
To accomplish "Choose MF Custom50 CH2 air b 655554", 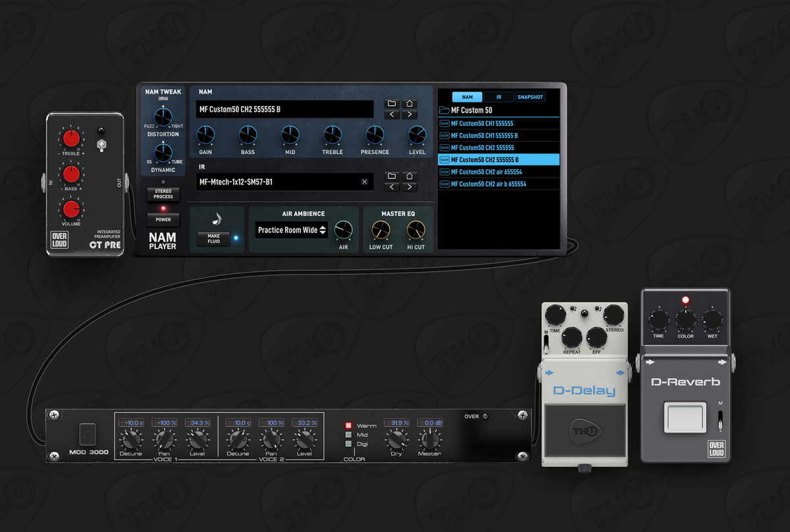I will tap(498, 184).
